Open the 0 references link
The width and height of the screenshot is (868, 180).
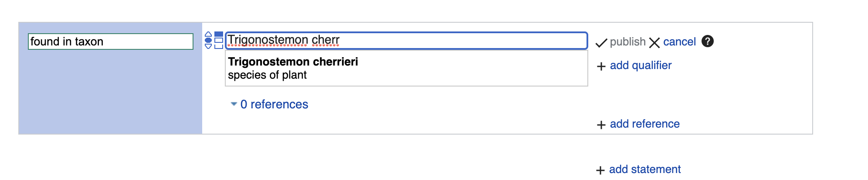click(274, 104)
